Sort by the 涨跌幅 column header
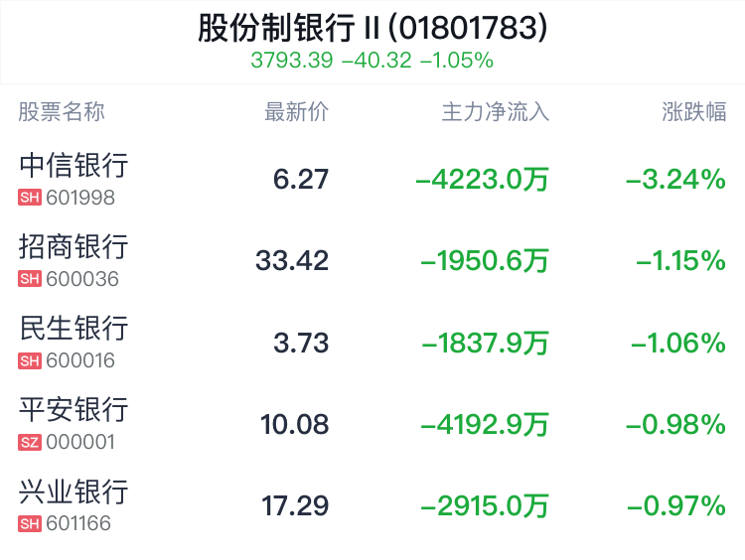Screen dimensions: 745x560 (694, 112)
